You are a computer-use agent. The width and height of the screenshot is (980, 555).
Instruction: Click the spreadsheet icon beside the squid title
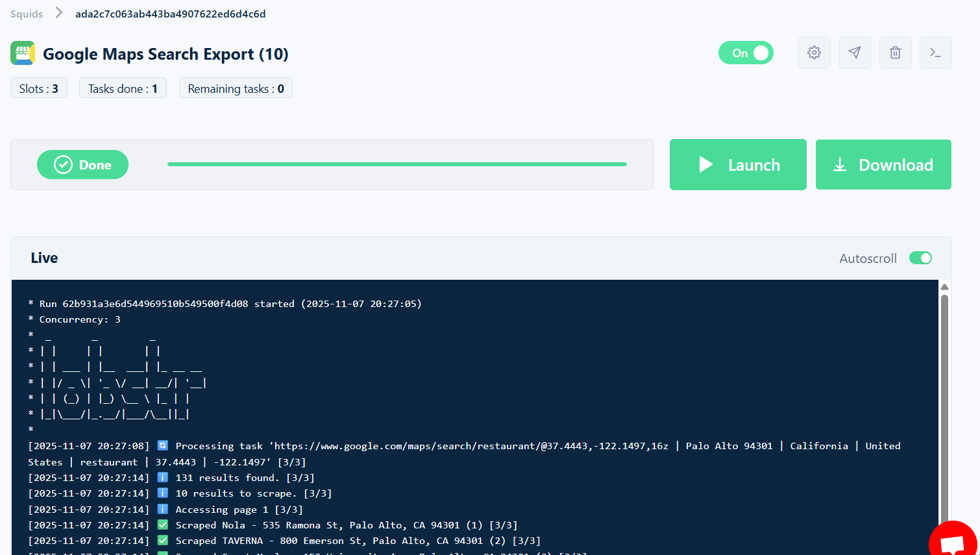pos(21,53)
